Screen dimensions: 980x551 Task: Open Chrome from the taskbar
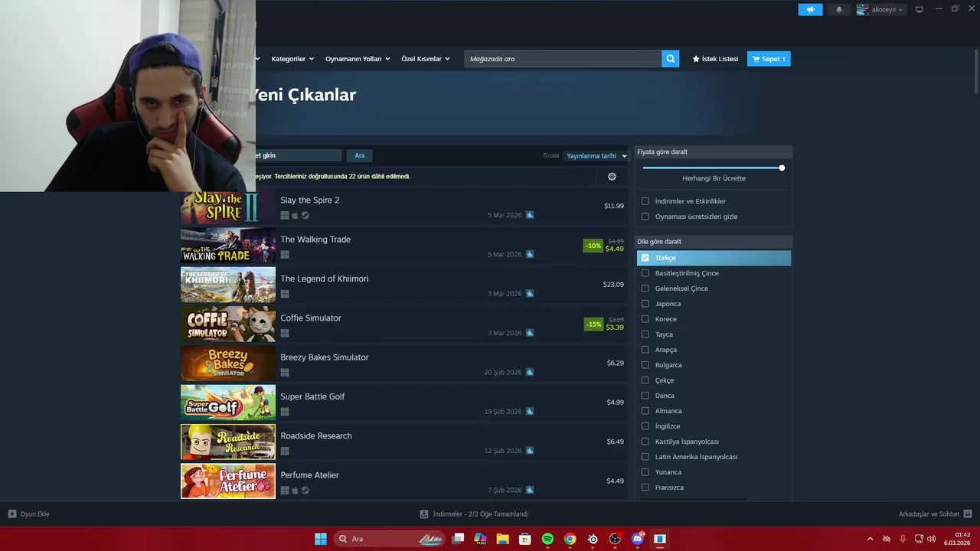(x=570, y=539)
